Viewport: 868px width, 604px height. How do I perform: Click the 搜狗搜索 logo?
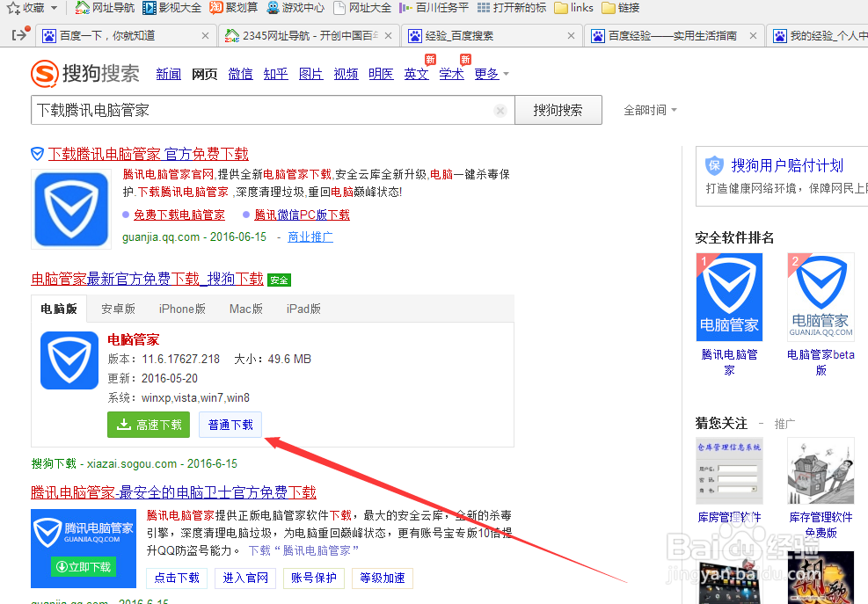(x=84, y=74)
